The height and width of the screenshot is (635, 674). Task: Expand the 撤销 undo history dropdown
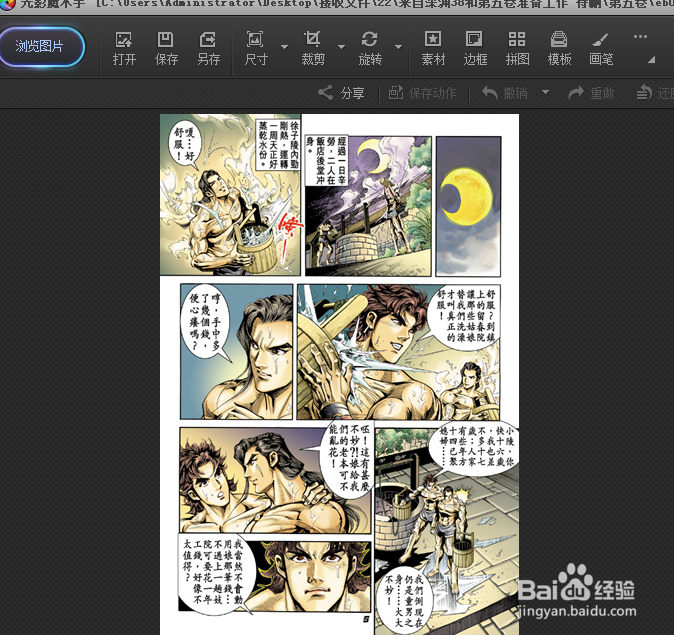(x=545, y=92)
